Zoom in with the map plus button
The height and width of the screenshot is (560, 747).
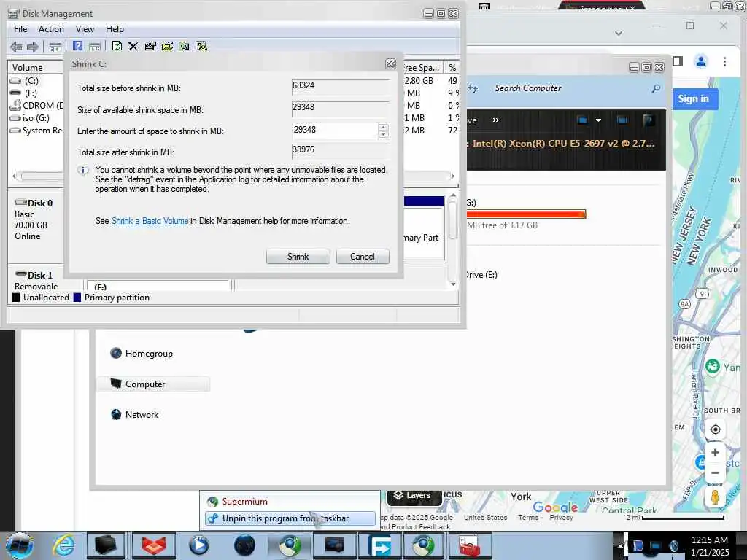715,452
